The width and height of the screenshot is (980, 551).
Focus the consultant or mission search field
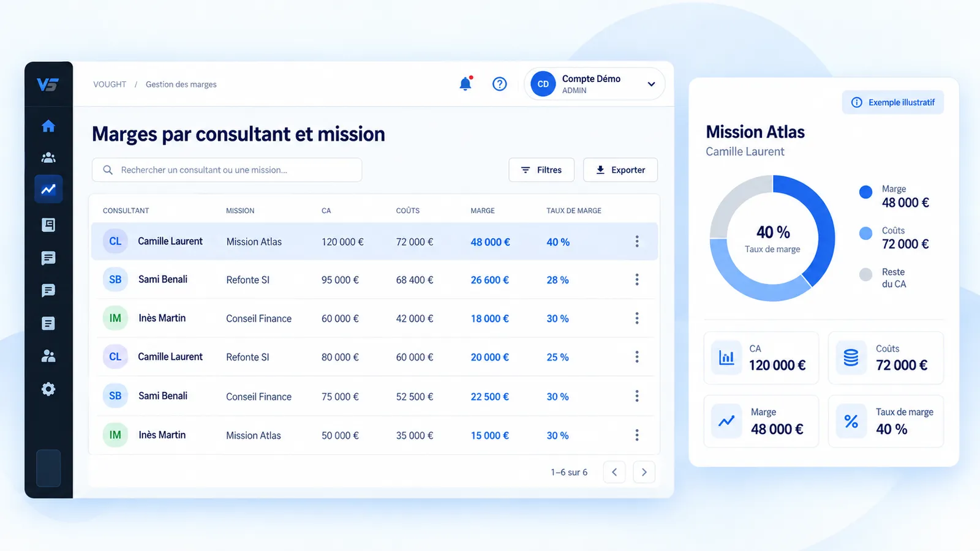pyautogui.click(x=227, y=170)
